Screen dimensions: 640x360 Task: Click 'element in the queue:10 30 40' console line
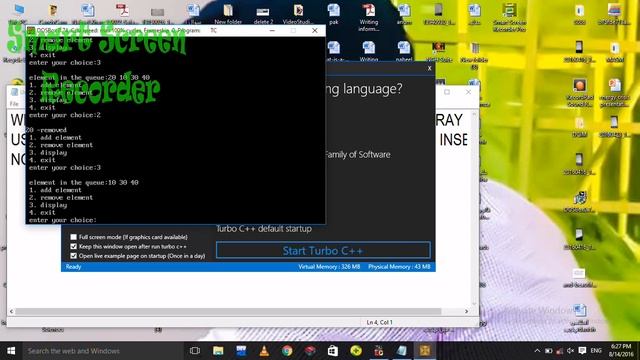[x=84, y=182]
